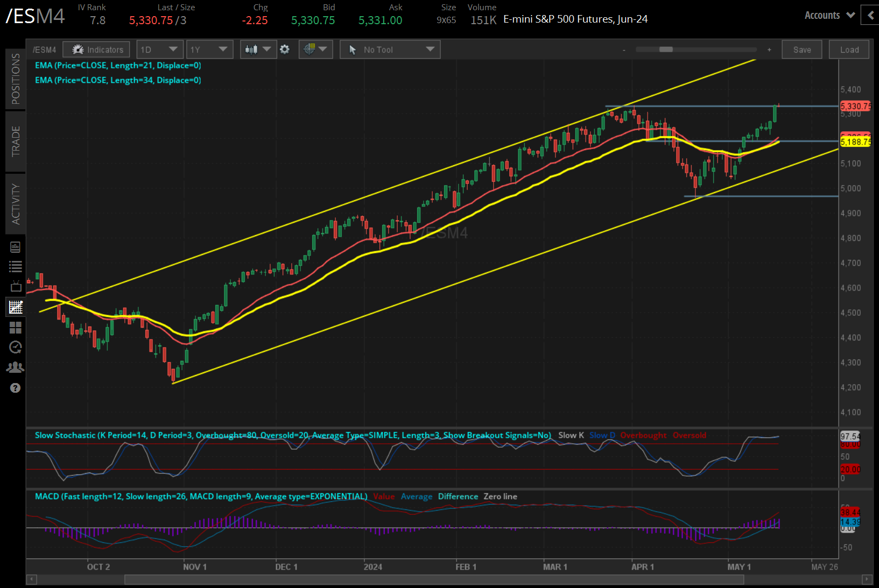Click the TV icon in left sidebar
The image size is (879, 588).
(x=15, y=286)
